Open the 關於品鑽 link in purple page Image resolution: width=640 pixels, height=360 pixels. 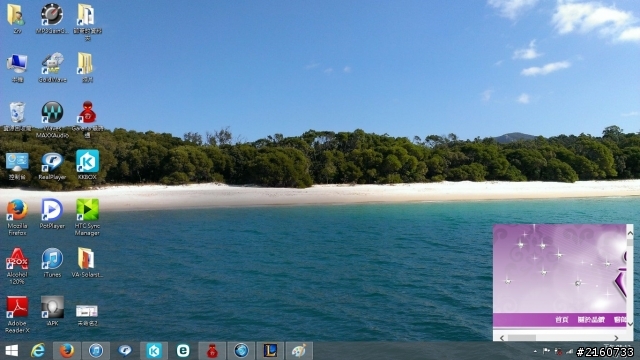click(x=591, y=320)
